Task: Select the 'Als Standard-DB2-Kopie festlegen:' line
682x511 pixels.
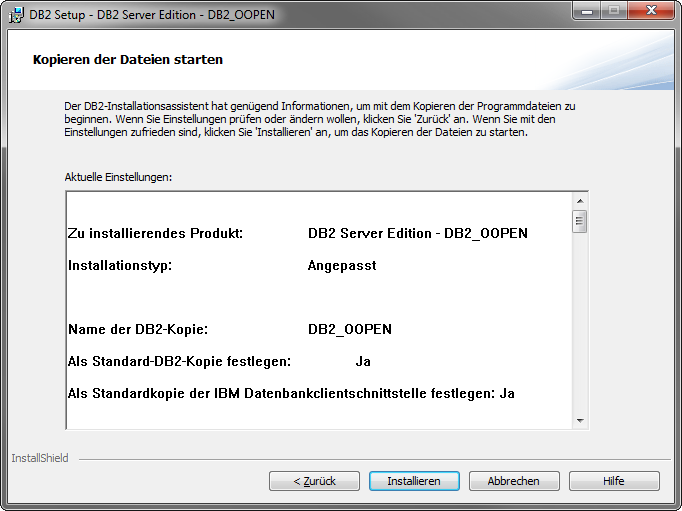Action: pos(219,361)
